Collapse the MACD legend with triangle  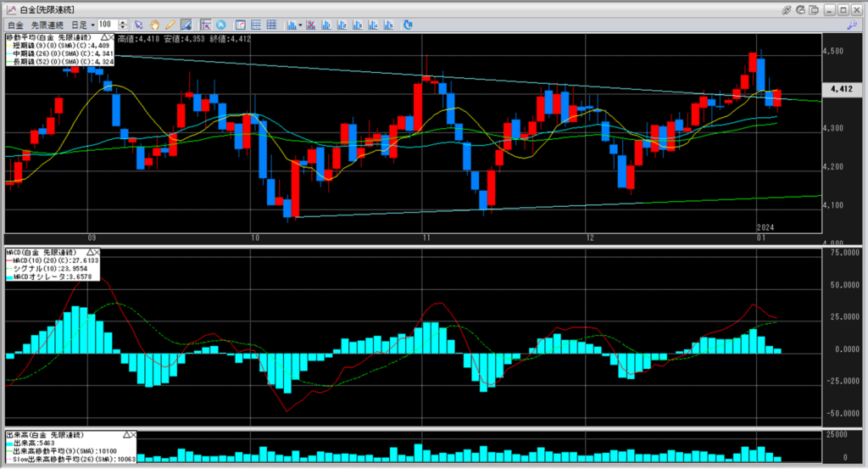89,252
